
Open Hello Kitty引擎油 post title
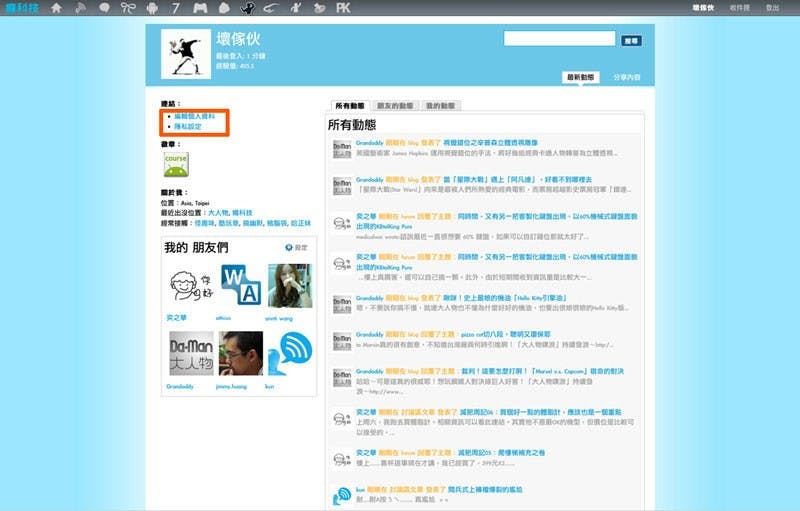coord(505,298)
